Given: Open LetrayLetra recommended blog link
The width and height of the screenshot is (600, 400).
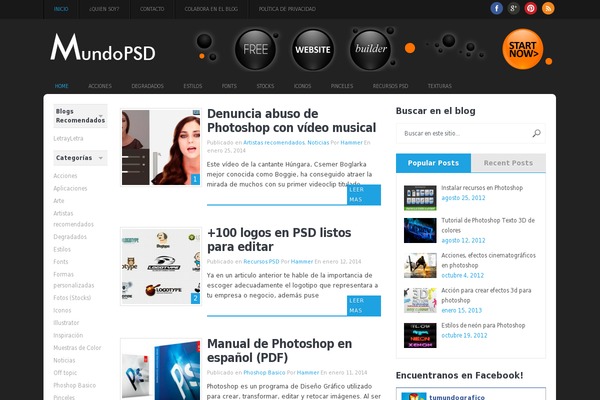Looking at the screenshot, I should (x=68, y=138).
